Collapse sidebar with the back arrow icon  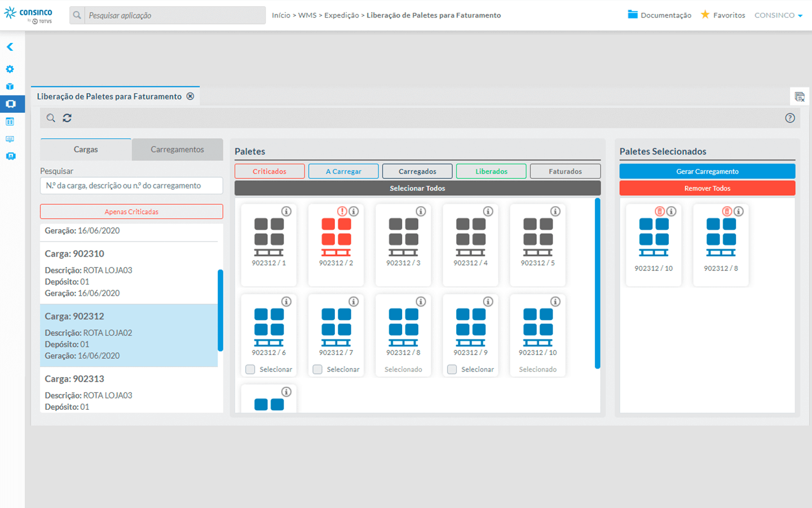coord(10,47)
